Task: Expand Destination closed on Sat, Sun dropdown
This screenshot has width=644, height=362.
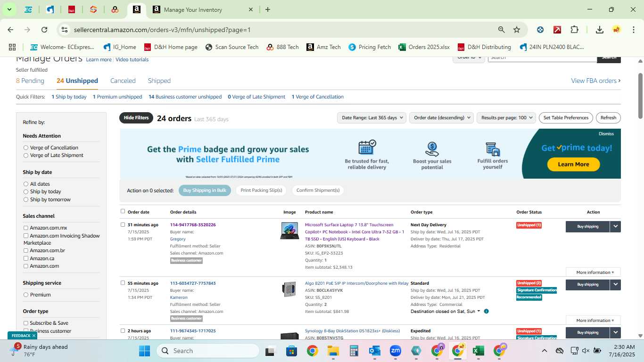Action: 446,311
